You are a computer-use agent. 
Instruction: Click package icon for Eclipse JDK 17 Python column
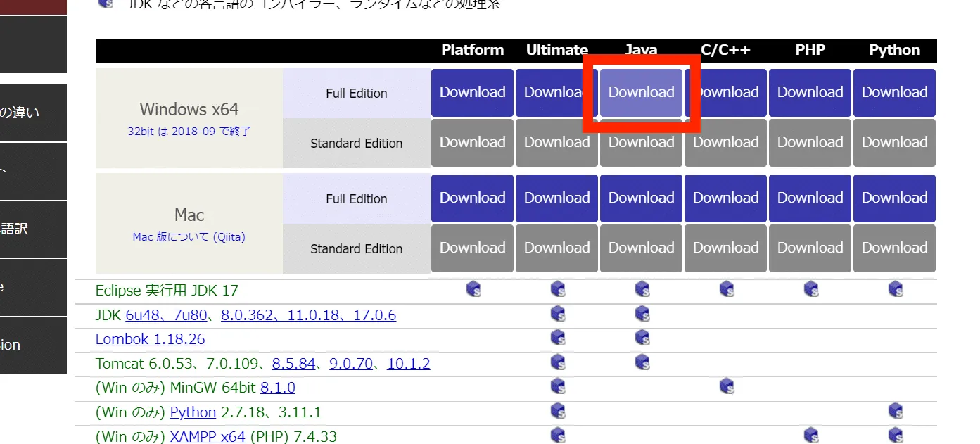(896, 288)
